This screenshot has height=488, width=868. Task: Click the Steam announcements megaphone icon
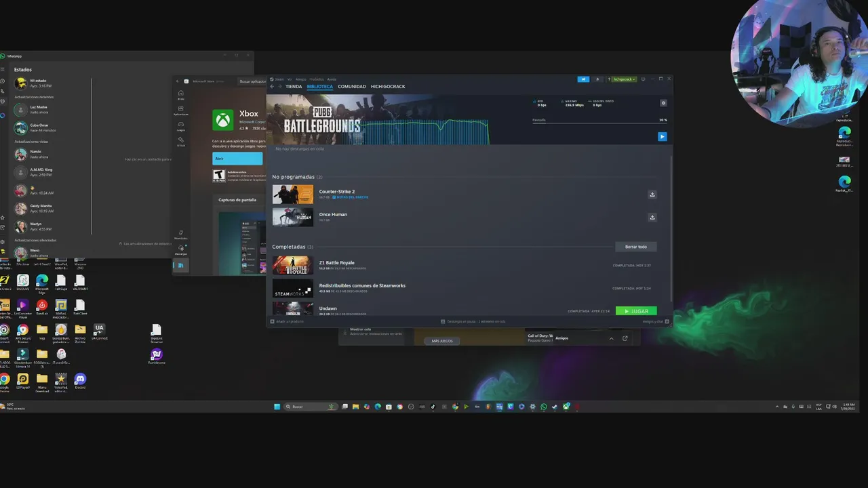pyautogui.click(x=583, y=79)
